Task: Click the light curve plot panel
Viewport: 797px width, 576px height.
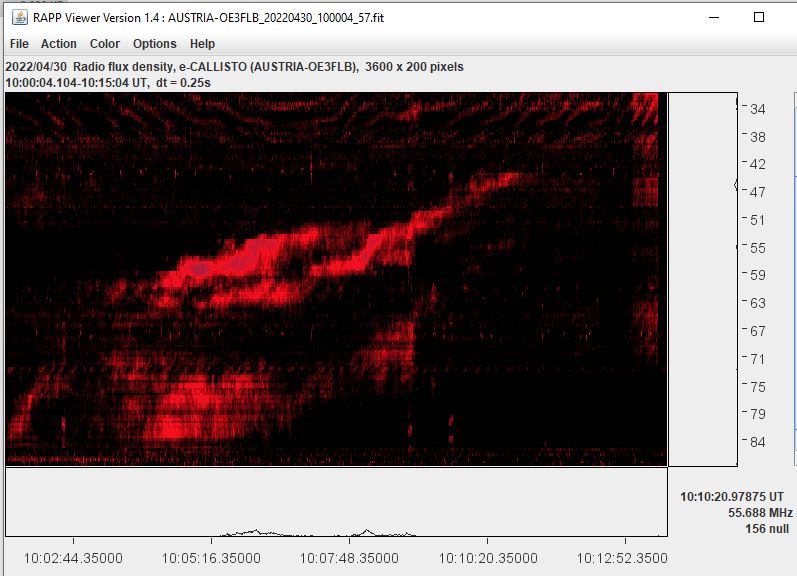Action: (x=336, y=502)
